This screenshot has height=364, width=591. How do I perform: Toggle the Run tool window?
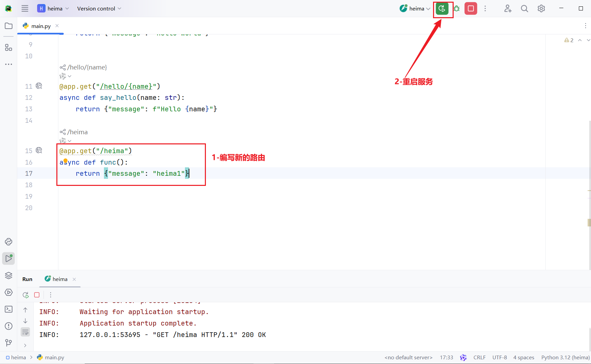pos(9,258)
